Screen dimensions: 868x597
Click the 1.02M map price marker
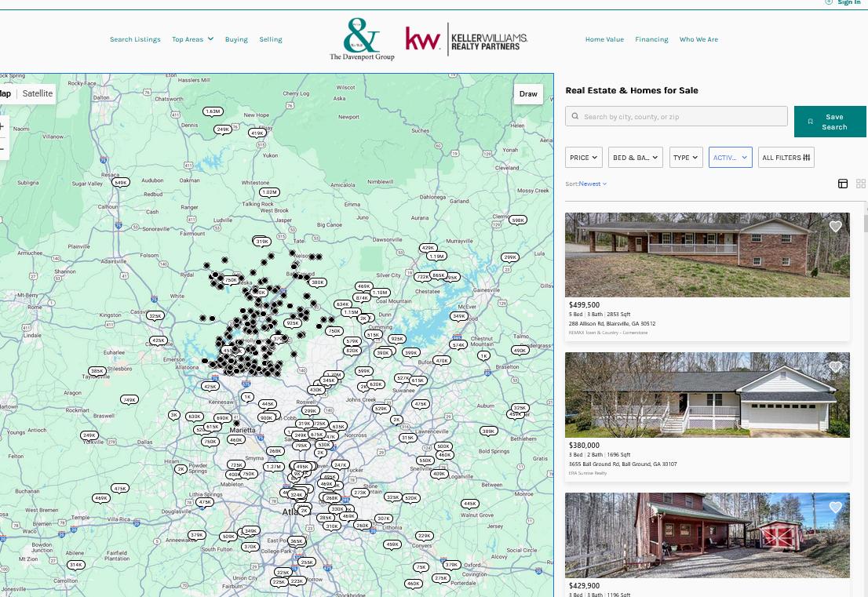pos(270,192)
